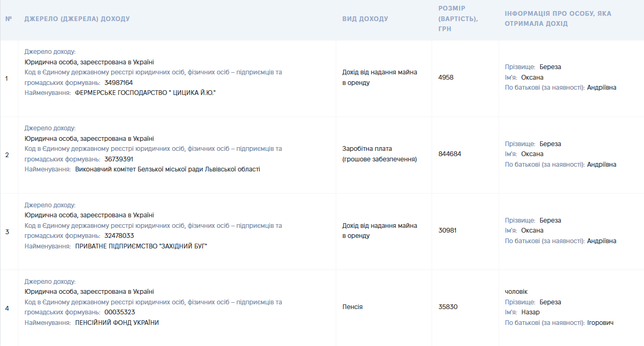Click 'Найменування' label in row 1

tap(47, 93)
